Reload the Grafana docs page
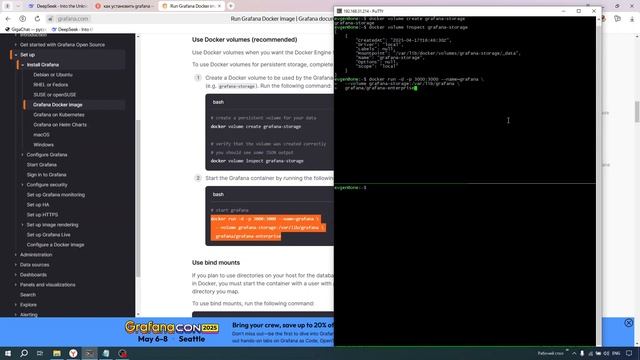This screenshot has height=360, width=640. click(x=37, y=19)
